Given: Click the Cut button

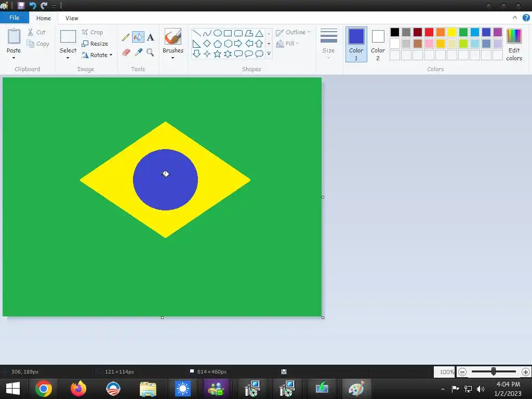Looking at the screenshot, I should (37, 32).
